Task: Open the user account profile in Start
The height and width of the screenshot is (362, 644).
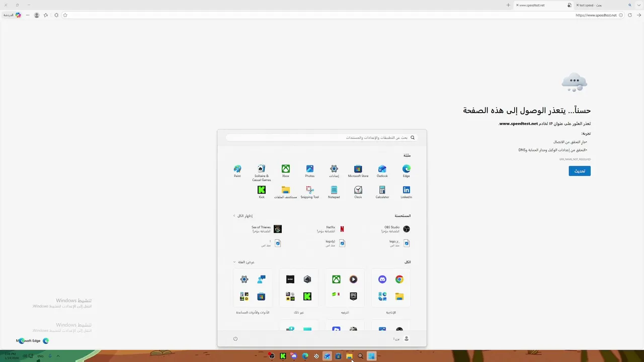Action: click(x=401, y=338)
